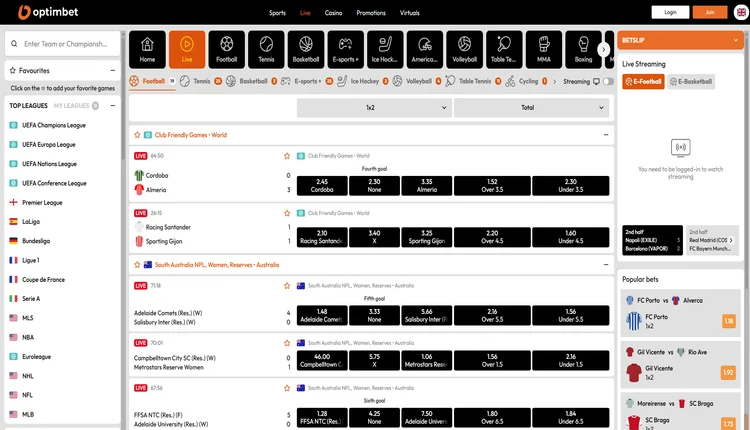
Task: Click the Table Tennis live filter
Action: pyautogui.click(x=474, y=81)
